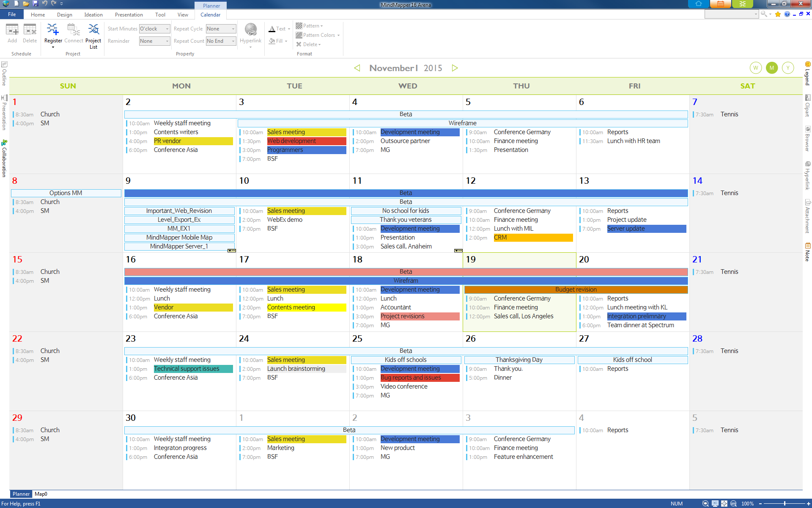812x508 pixels.
Task: Click the zoom slider handle
Action: (785, 504)
